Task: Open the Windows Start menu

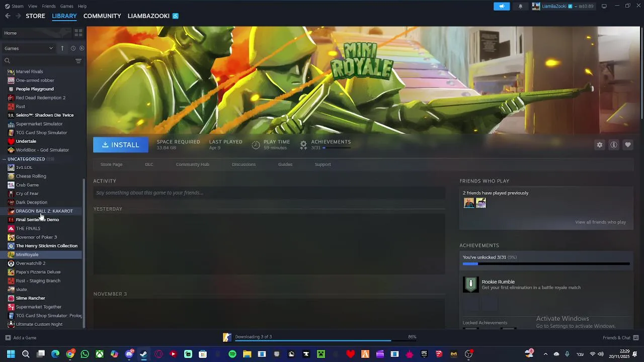Action: [11, 354]
